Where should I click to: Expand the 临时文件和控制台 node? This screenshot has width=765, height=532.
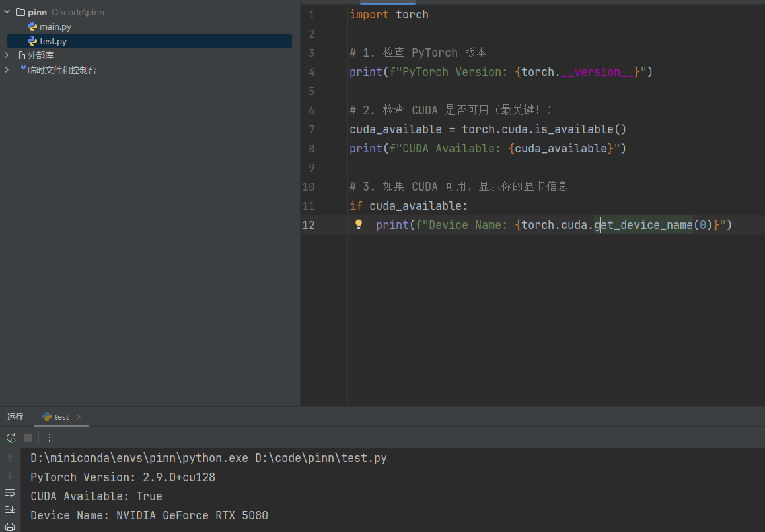coord(7,70)
